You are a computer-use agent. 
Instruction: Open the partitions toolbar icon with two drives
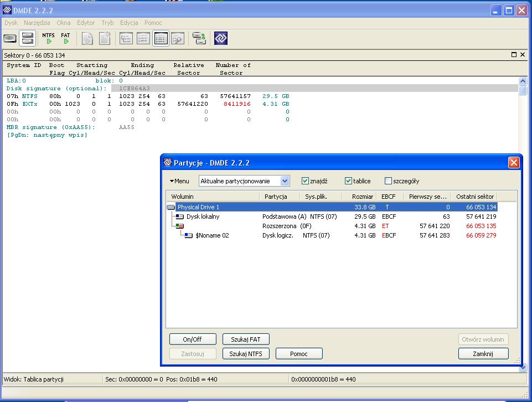28,38
